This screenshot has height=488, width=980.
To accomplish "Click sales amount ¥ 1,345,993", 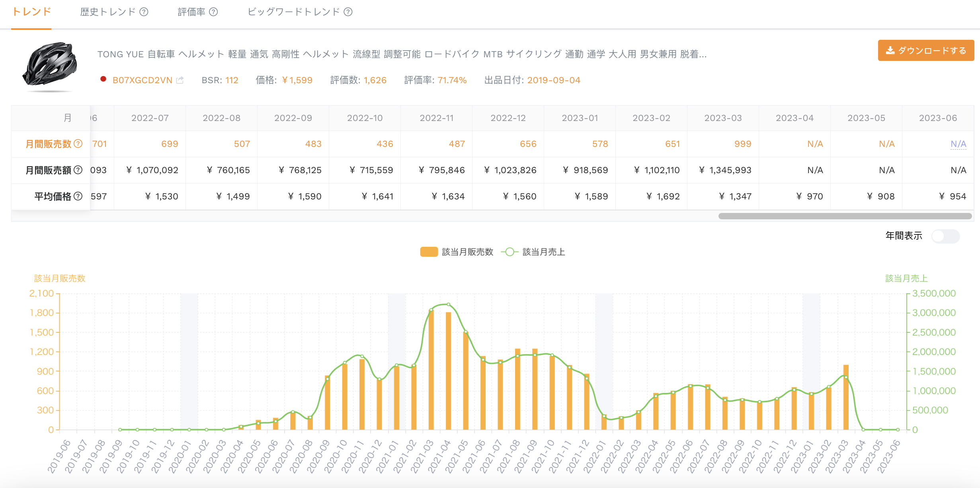I will coord(725,170).
